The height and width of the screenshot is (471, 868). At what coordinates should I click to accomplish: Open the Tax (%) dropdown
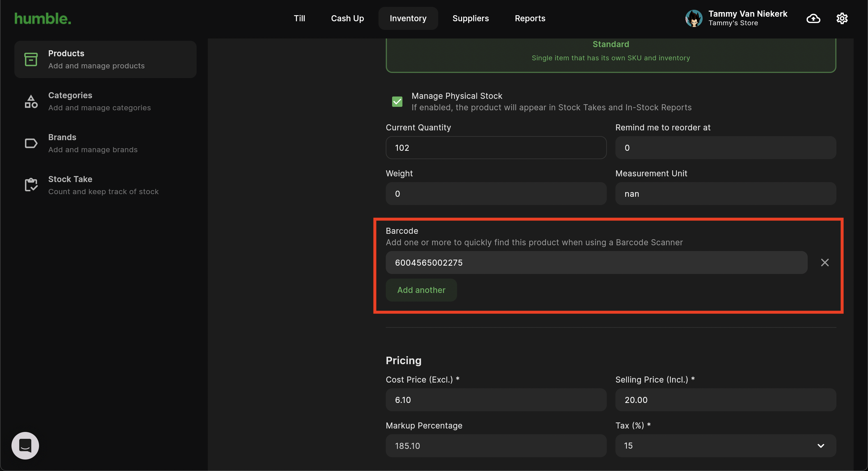coord(725,445)
